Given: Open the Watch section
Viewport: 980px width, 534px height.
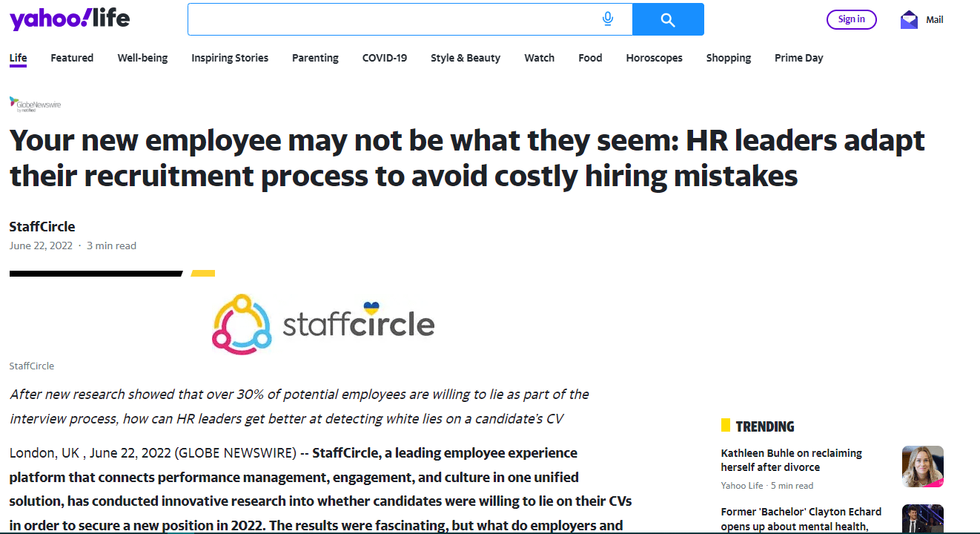Looking at the screenshot, I should [x=539, y=58].
